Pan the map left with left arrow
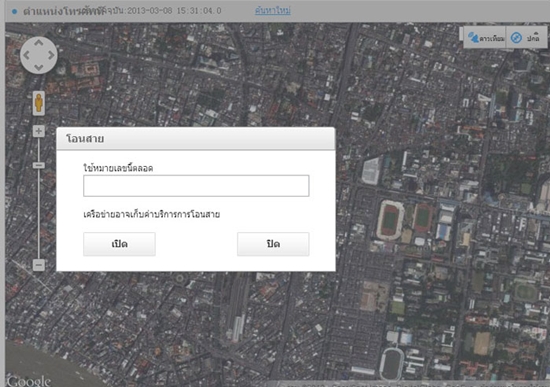Screen dimensions: 550x387 pos(26,55)
